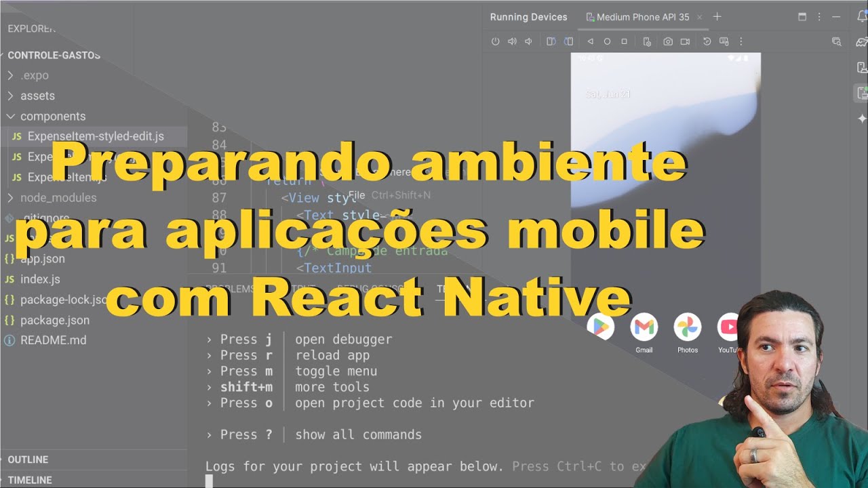This screenshot has width=868, height=488.
Task: Add a new device tab with plus
Action: coord(717,17)
